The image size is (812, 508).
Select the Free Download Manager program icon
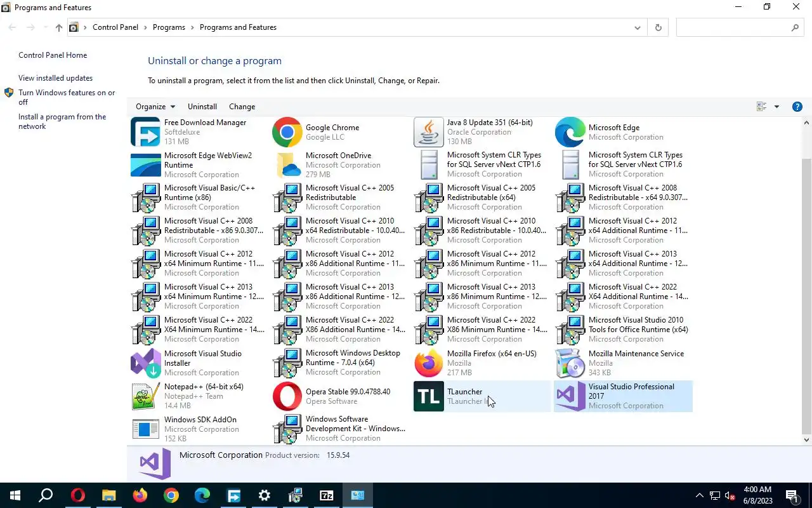pos(145,132)
